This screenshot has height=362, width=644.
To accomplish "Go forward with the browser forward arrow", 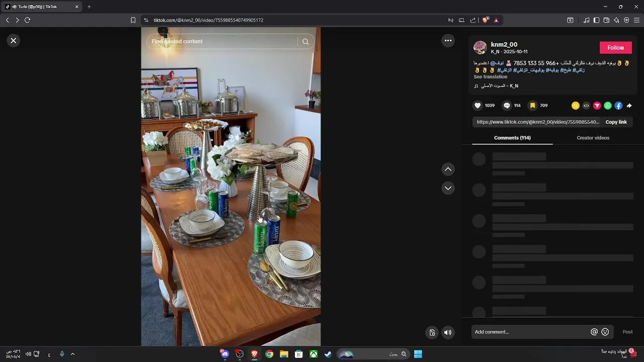I will point(17,20).
